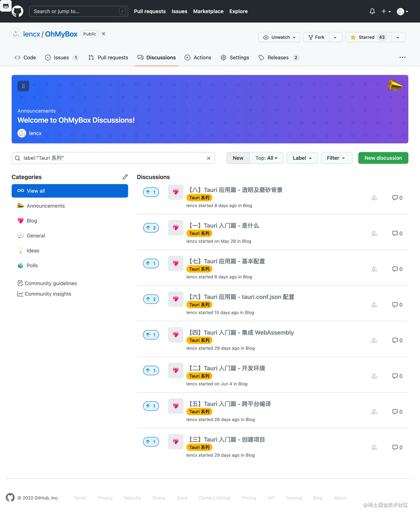420x520 pixels.
Task: Open the plus create-new menu
Action: point(386,11)
